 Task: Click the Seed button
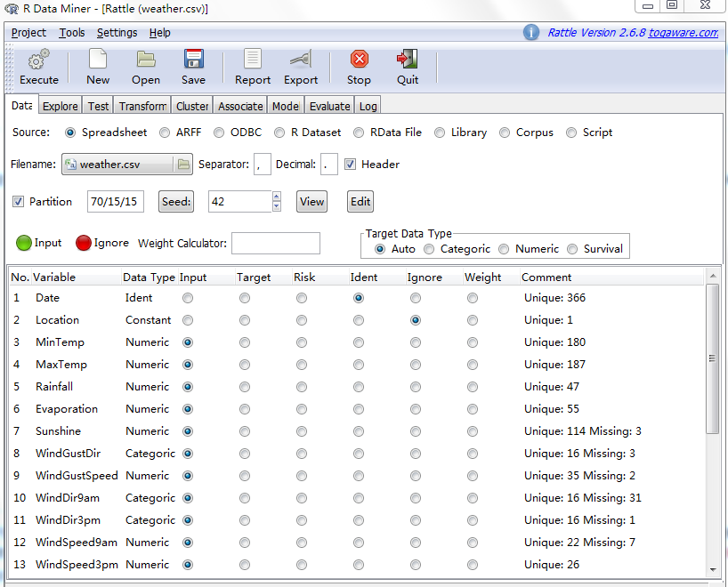click(176, 201)
